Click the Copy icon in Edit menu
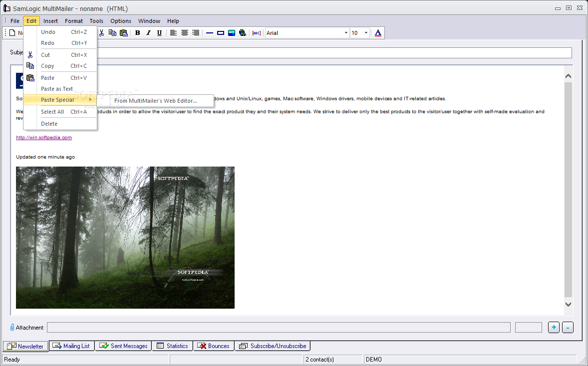 (30, 65)
